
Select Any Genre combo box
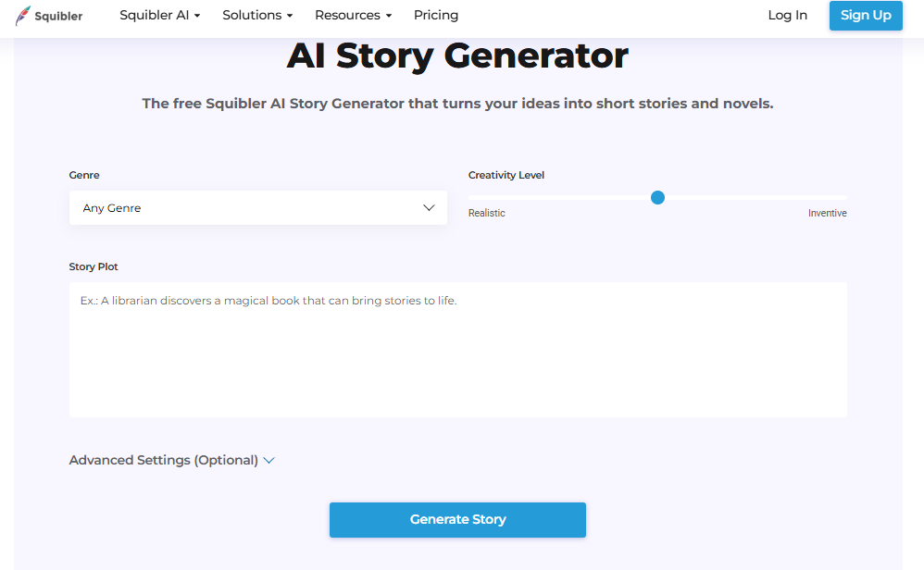tap(257, 207)
